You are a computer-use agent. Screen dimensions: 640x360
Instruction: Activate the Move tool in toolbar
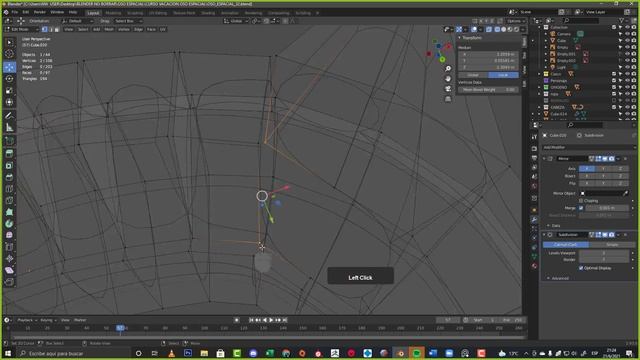click(x=9, y=67)
